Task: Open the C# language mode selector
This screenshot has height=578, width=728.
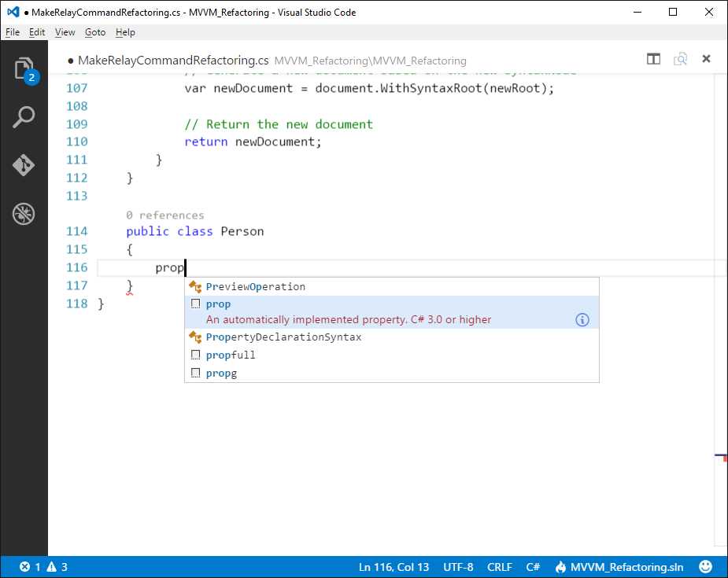Action: pyautogui.click(x=533, y=566)
